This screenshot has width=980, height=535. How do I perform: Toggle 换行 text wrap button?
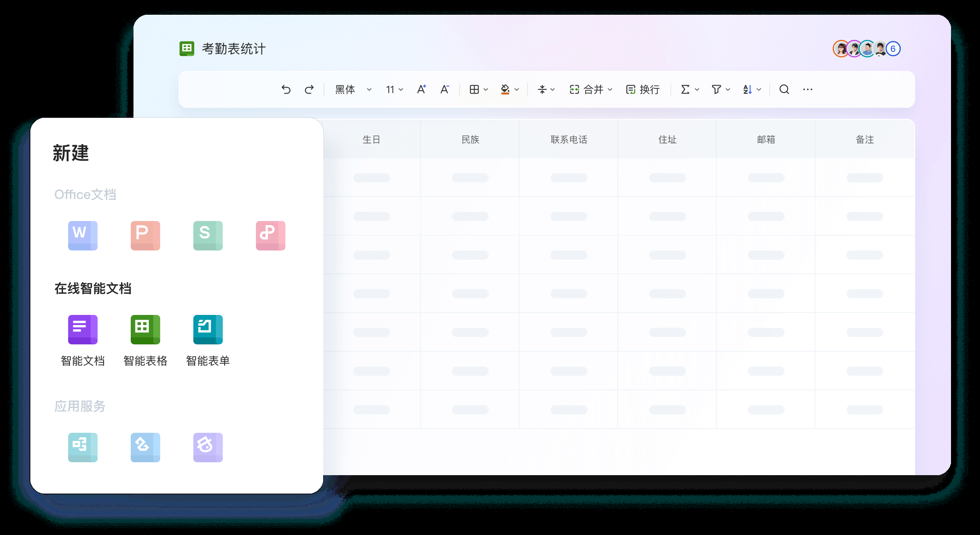coord(643,89)
